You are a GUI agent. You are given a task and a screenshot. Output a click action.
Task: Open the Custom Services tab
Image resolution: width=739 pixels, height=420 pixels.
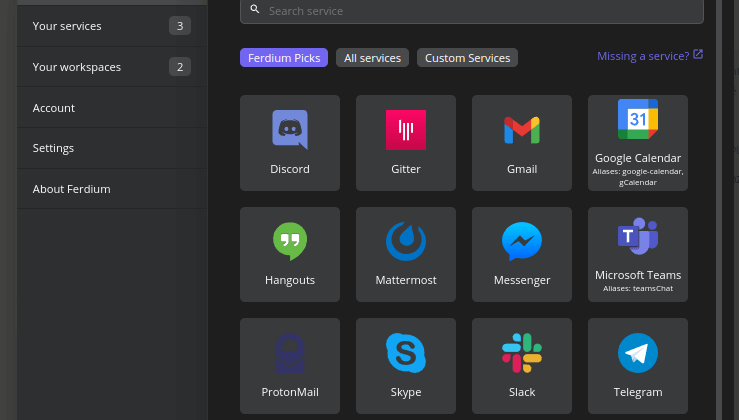[468, 58]
